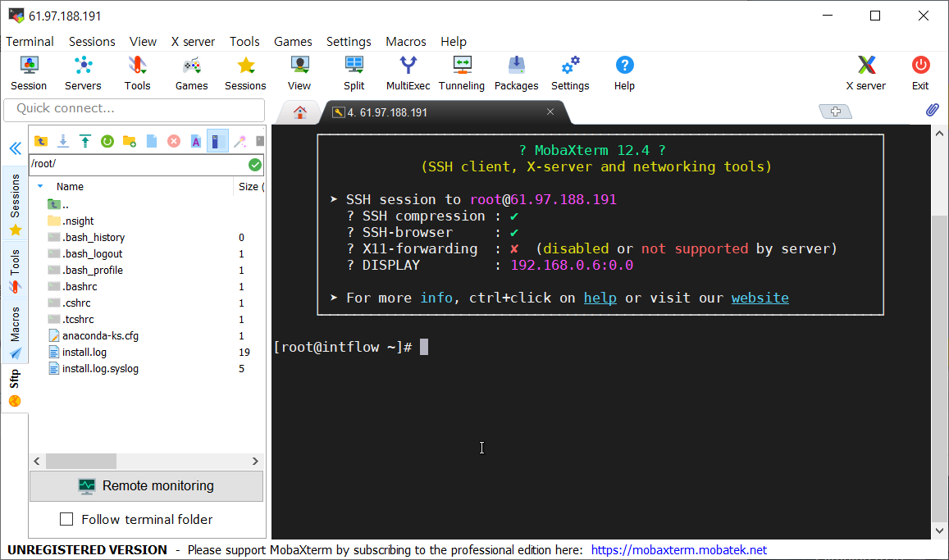Viewport: 949px width, 560px height.
Task: Click the Name column sort arrow
Action: 40,186
